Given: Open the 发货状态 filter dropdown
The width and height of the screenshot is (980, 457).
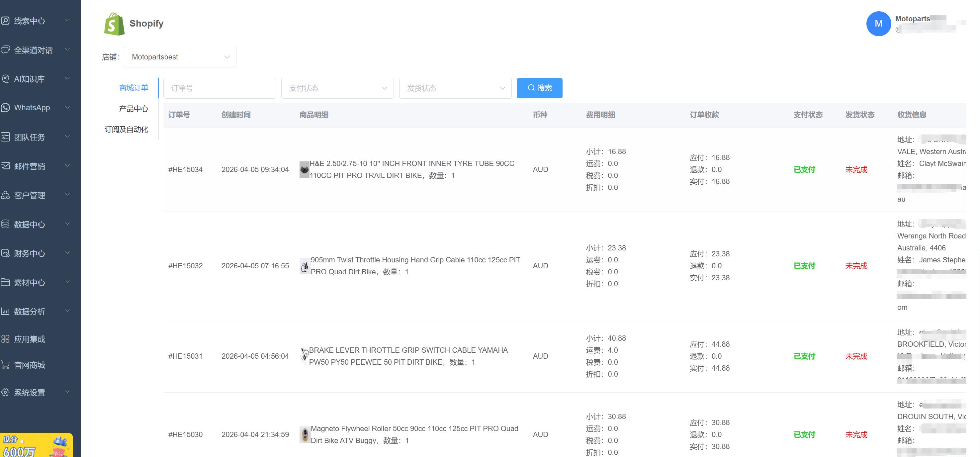Looking at the screenshot, I should [455, 88].
